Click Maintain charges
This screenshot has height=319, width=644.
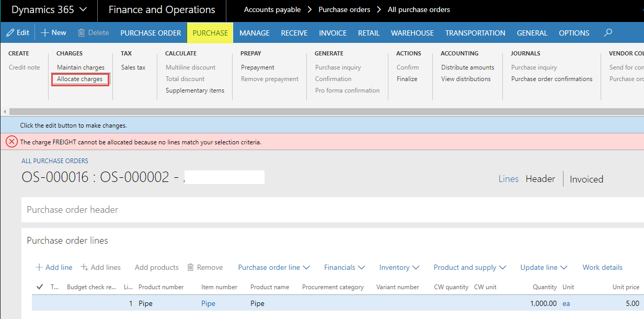click(80, 67)
